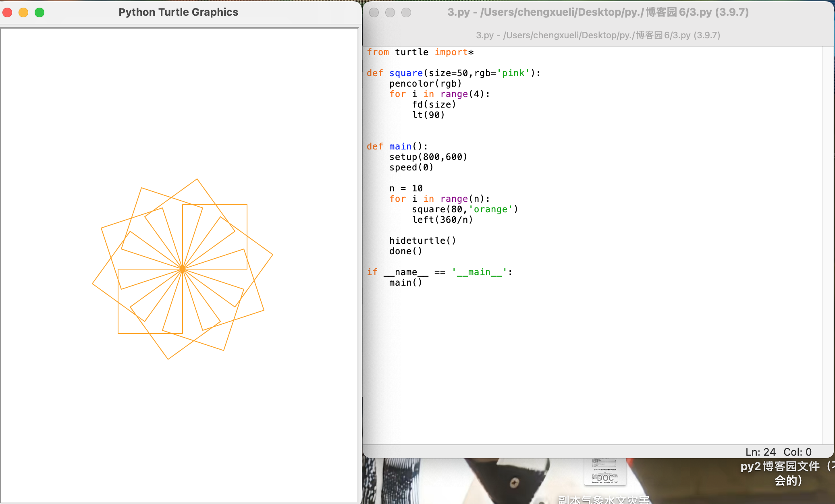Click the center of the orange turtle drawing

pyautogui.click(x=183, y=269)
